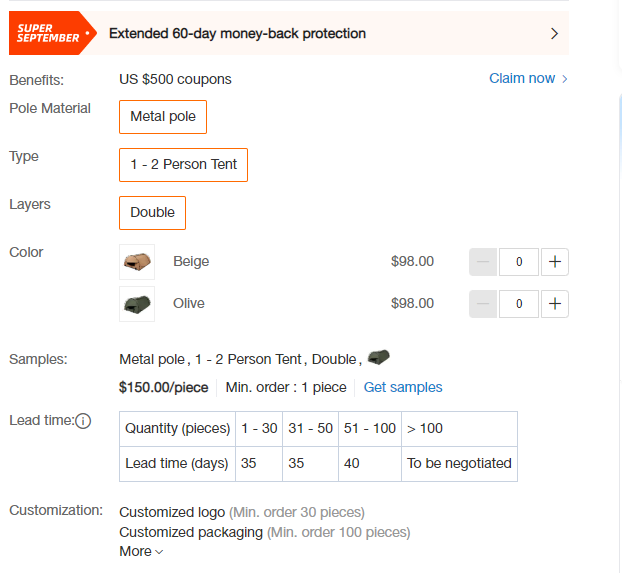Open the Olive tent thumbnail
This screenshot has width=622, height=573.
(137, 304)
